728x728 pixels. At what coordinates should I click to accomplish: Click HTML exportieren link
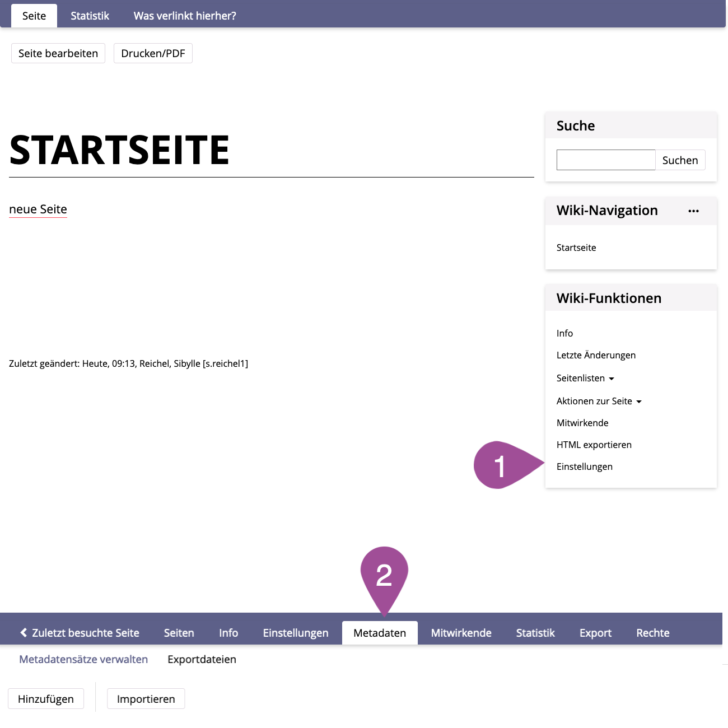click(x=594, y=445)
